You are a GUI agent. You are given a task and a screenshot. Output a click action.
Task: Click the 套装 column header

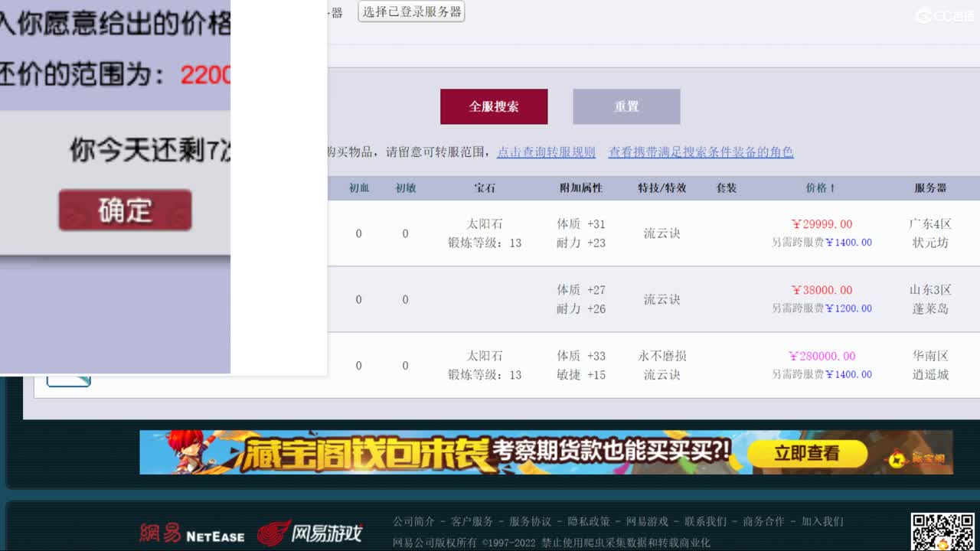726,187
